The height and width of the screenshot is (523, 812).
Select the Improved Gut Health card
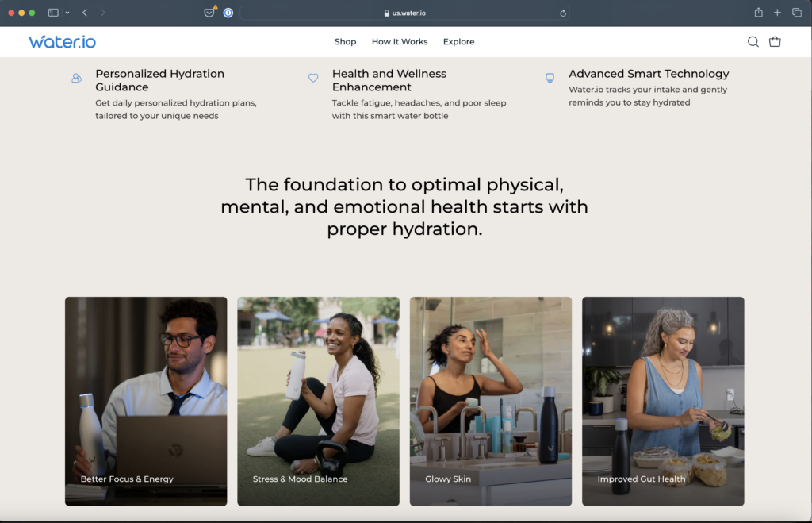tap(664, 402)
